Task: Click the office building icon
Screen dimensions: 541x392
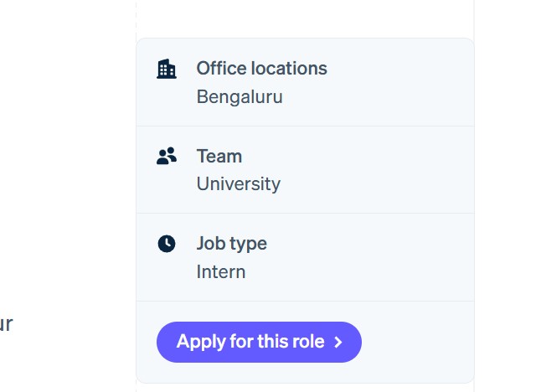Action: [x=167, y=69]
